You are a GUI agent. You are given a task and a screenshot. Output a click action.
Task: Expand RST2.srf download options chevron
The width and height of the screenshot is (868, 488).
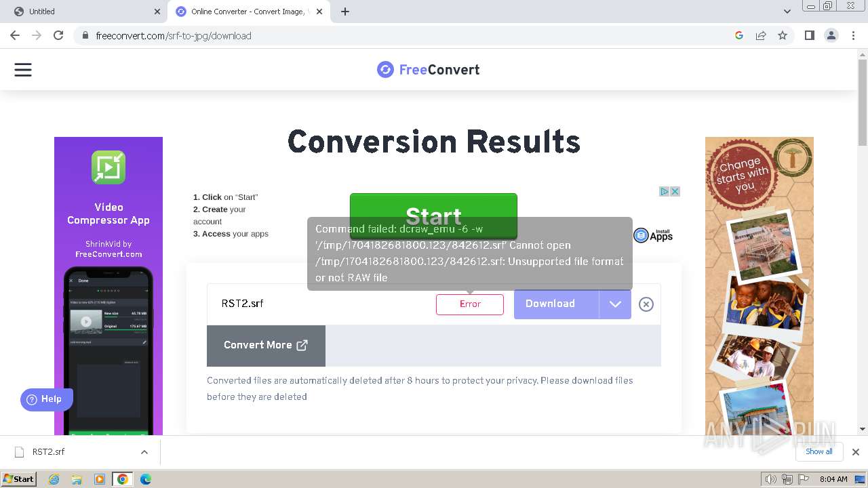[144, 452]
